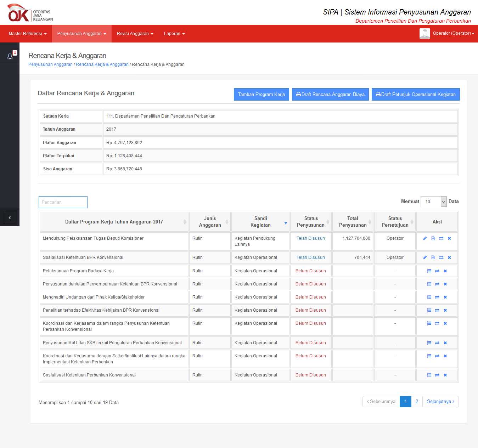Click the pencil edit icon for Mendukung Pelaksanaan Tugas row
Viewport: 478px width, 448px height.
pos(425,238)
